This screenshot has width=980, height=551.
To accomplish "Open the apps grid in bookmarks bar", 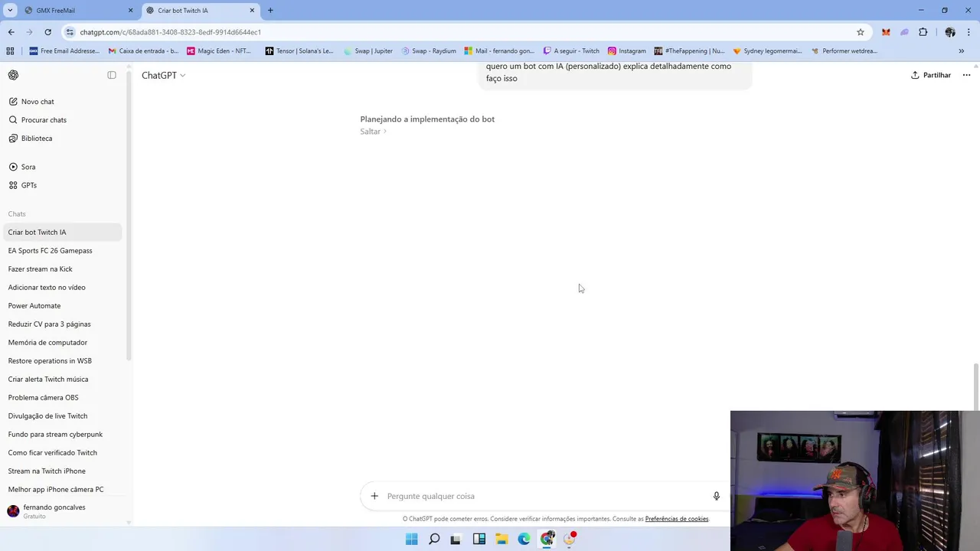I will [10, 51].
